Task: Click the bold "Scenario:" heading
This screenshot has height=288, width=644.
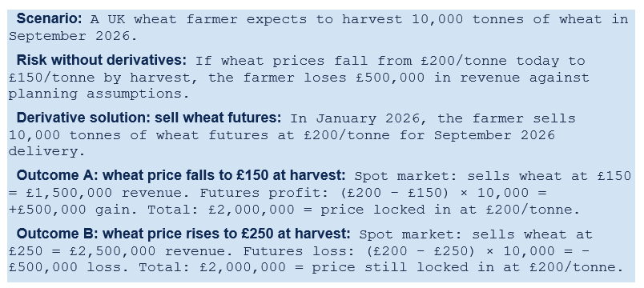Action: click(x=50, y=18)
